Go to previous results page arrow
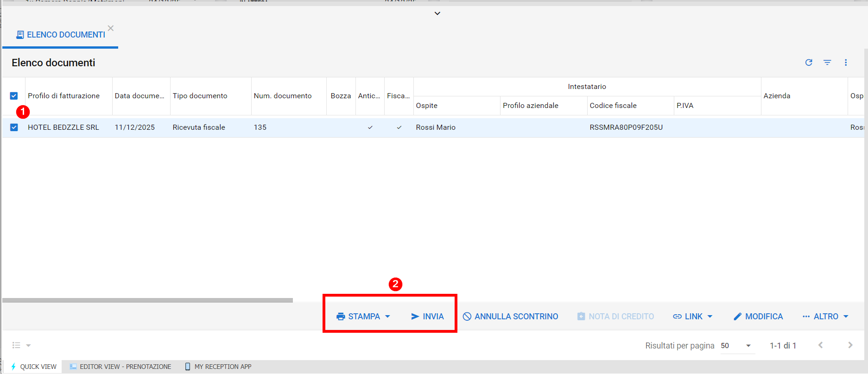 821,345
